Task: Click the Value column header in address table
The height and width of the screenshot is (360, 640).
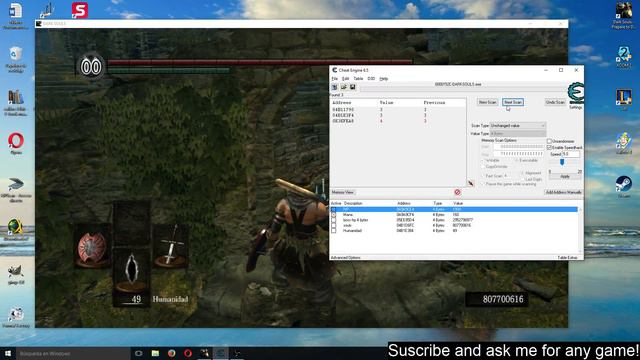Action: [x=458, y=203]
